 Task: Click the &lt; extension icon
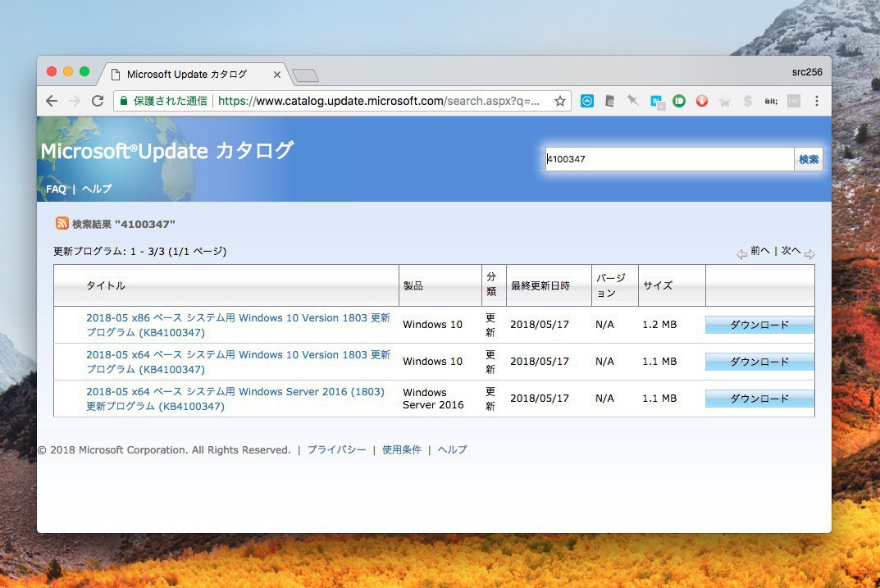771,101
